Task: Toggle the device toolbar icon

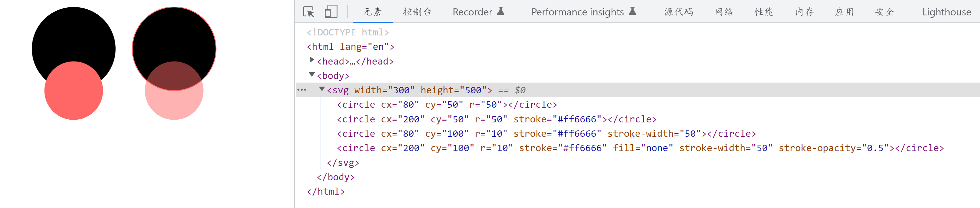Action: (331, 12)
